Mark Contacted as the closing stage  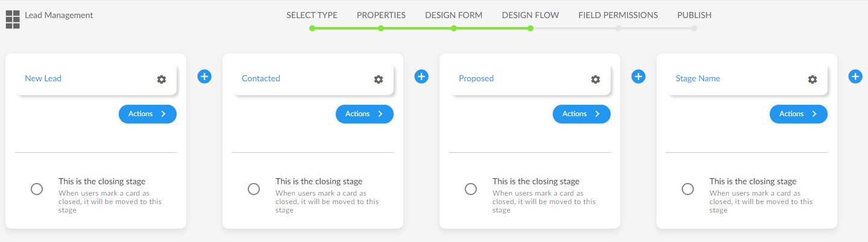click(254, 189)
